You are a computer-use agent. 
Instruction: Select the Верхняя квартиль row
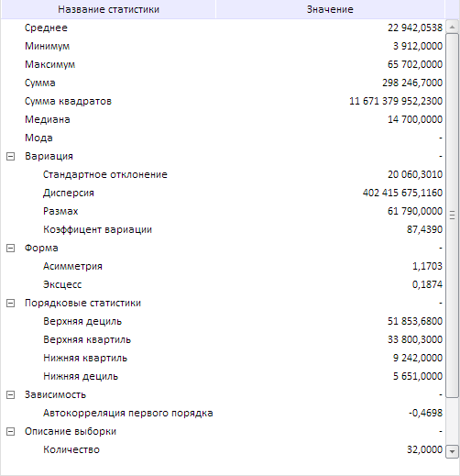223,339
